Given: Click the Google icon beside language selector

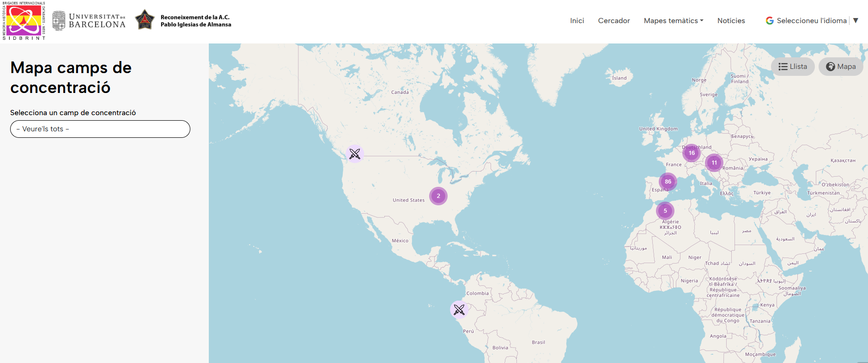Looking at the screenshot, I should tap(770, 21).
